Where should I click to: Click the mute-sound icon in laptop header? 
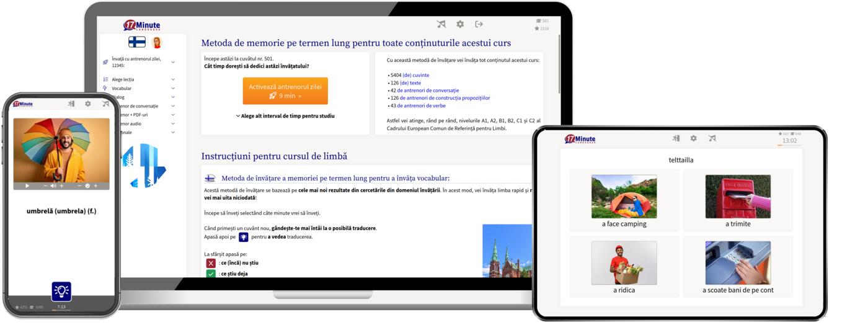pos(441,24)
